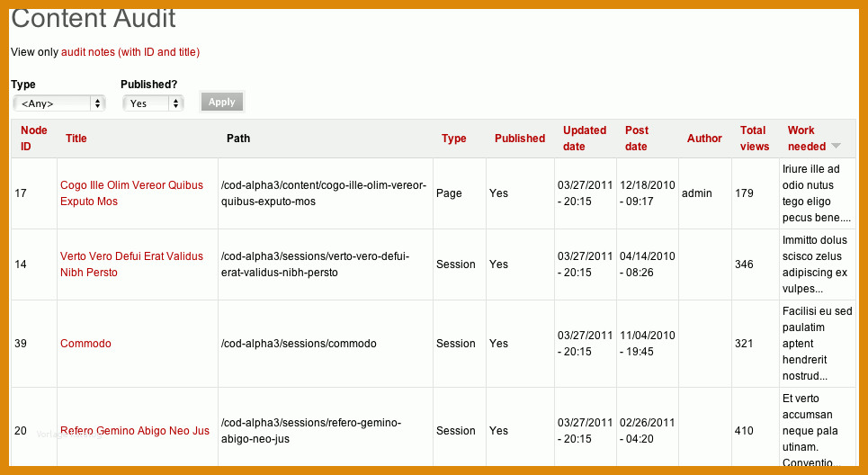
Task: Open the Published? Yes dropdown
Action: pos(153,103)
